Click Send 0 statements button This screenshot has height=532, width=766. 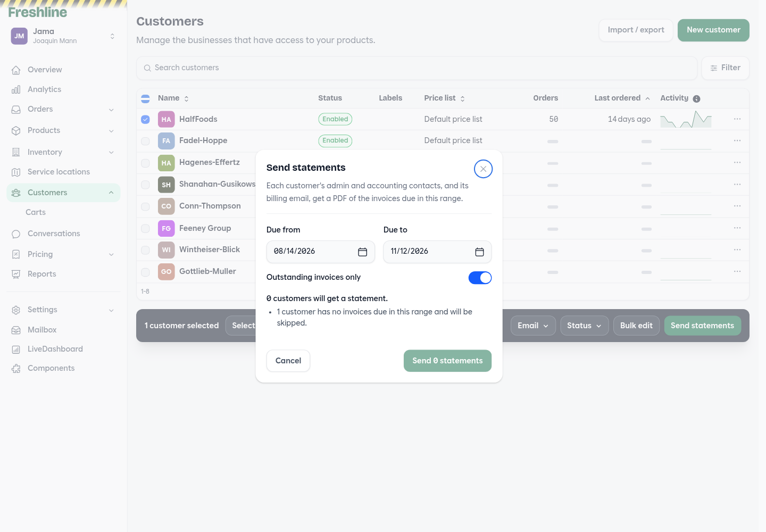(447, 361)
